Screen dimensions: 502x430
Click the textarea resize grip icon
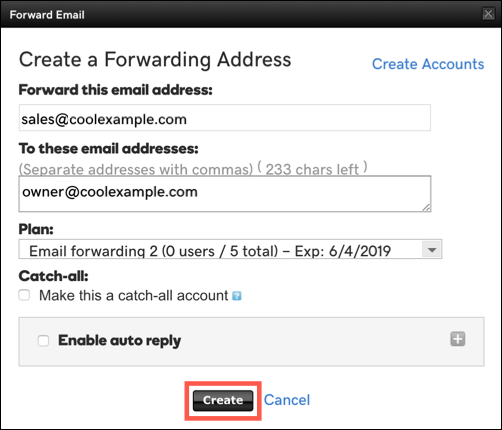pos(426,208)
